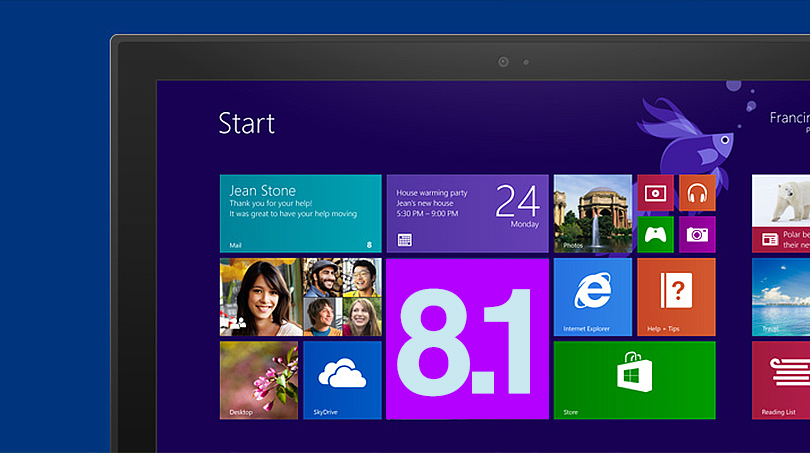Launch the Photos tile
The width and height of the screenshot is (810, 453).
592,213
